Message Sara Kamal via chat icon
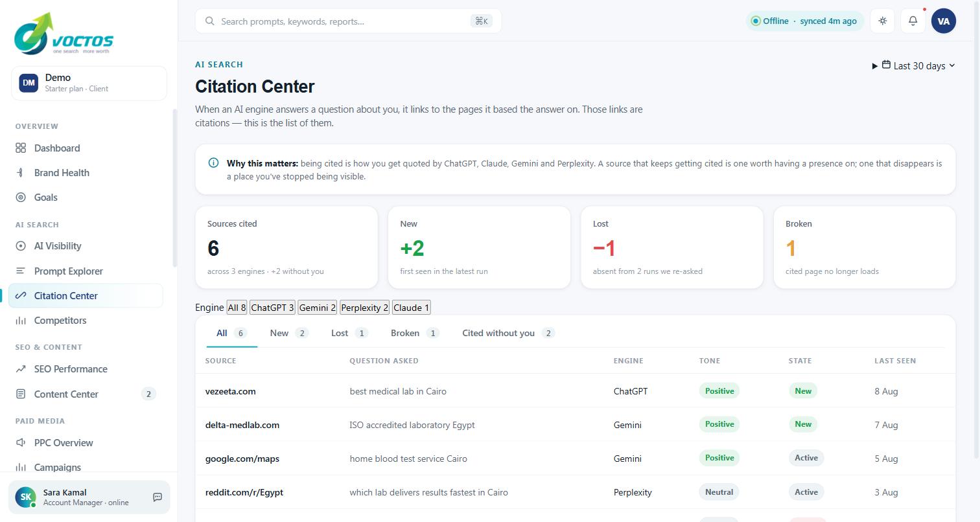This screenshot has width=980, height=522. pos(157,497)
